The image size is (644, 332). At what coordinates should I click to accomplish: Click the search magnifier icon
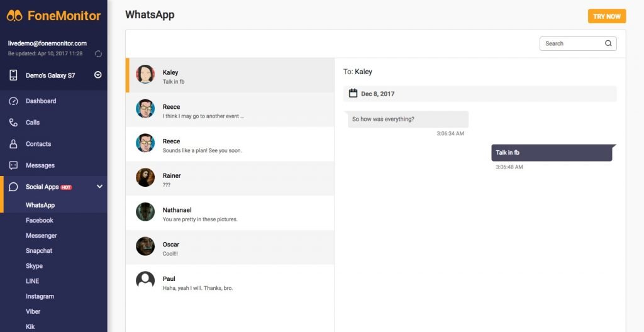point(608,43)
